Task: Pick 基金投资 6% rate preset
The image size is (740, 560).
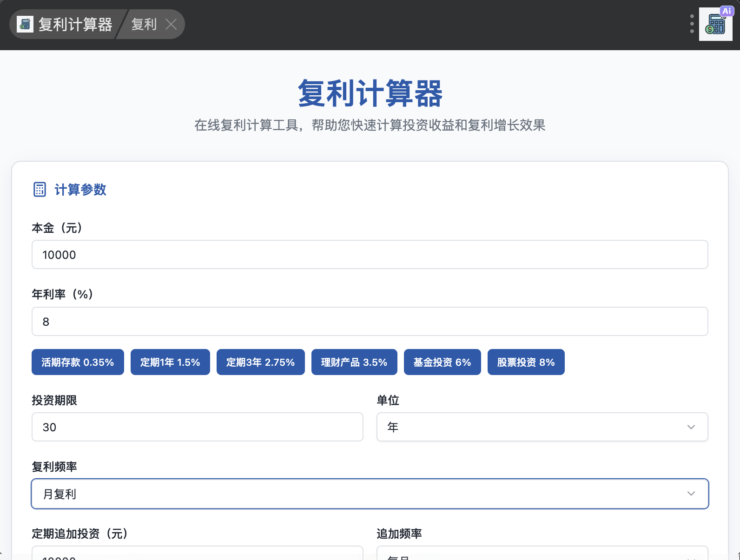Action: coord(442,362)
